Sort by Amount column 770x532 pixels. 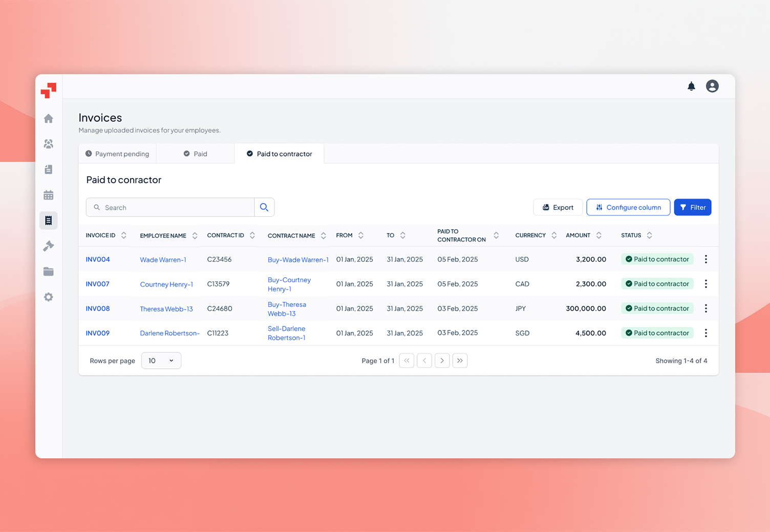[599, 235]
